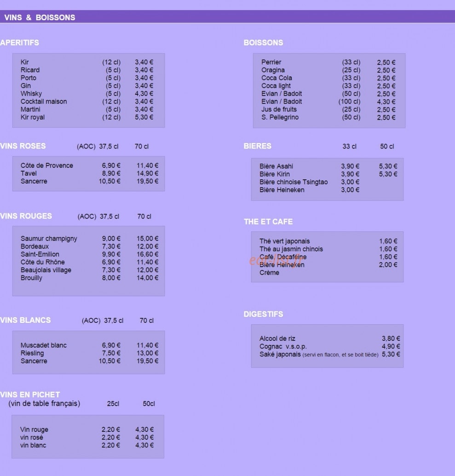Click the eat-list.fr watermark

(276, 260)
